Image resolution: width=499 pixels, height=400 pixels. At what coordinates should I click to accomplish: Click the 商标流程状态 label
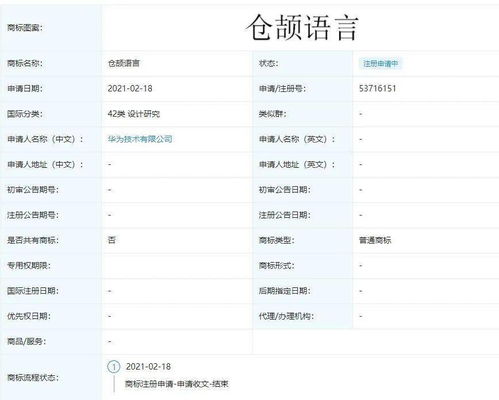[33, 378]
